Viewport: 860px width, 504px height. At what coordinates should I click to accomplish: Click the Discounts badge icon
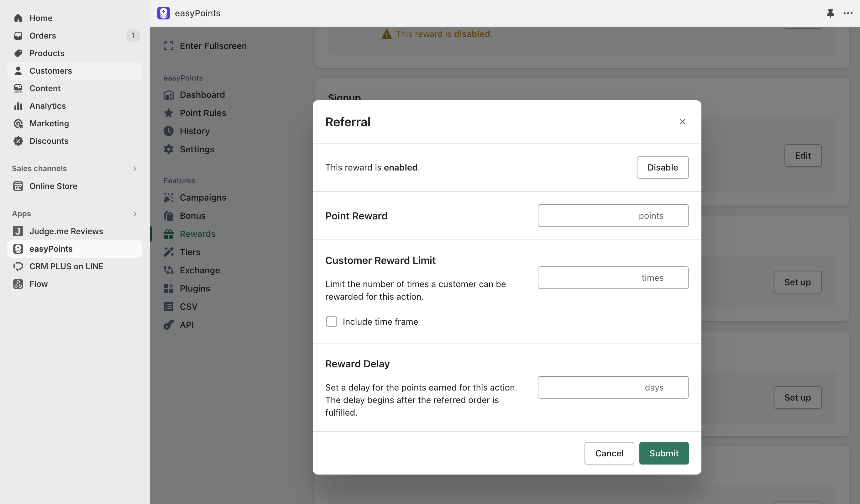[18, 141]
